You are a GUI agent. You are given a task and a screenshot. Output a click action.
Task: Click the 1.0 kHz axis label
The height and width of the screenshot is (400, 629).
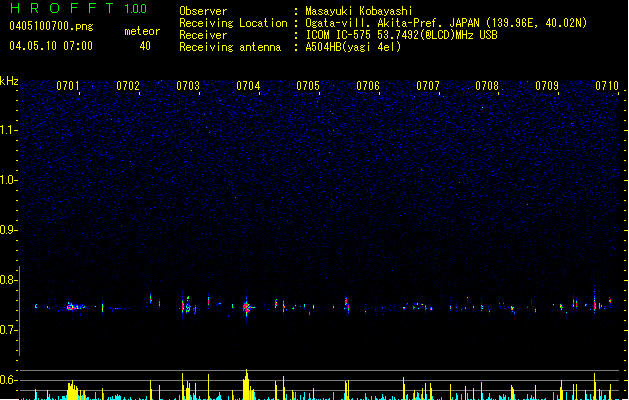click(8, 180)
